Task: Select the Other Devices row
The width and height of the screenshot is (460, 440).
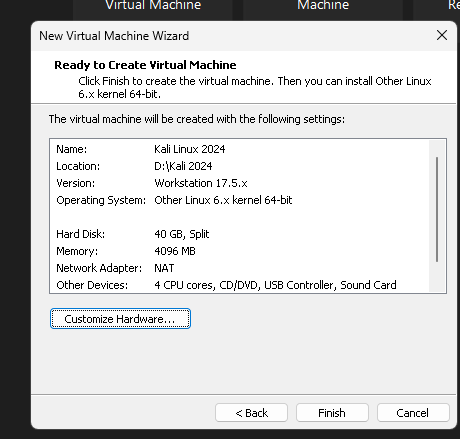Action: (x=239, y=285)
